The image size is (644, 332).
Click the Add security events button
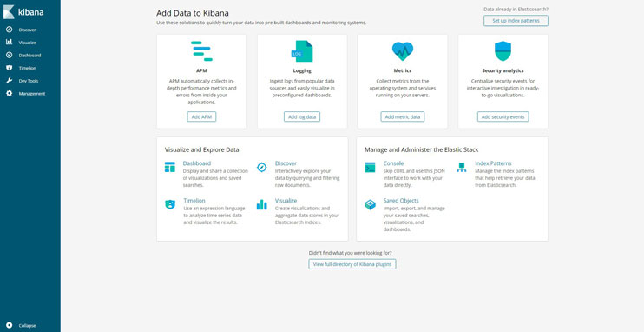tap(503, 116)
